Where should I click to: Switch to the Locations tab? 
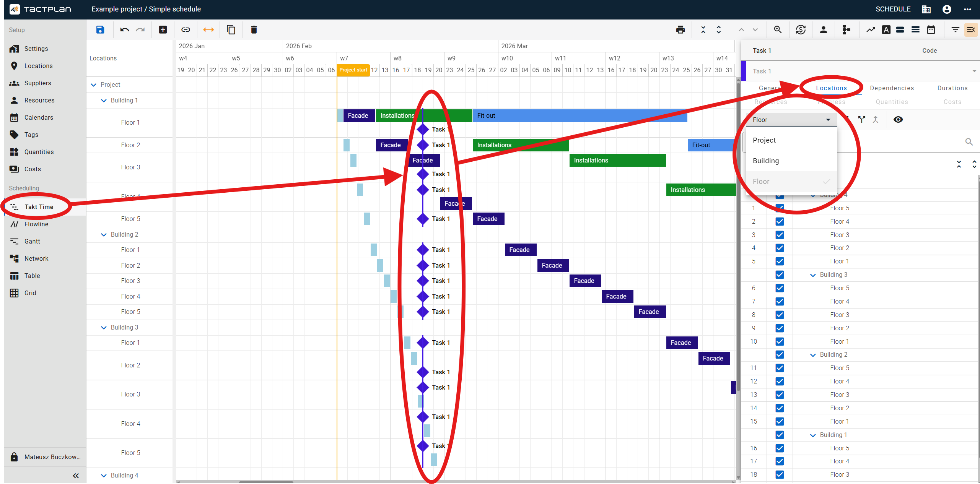tap(831, 88)
